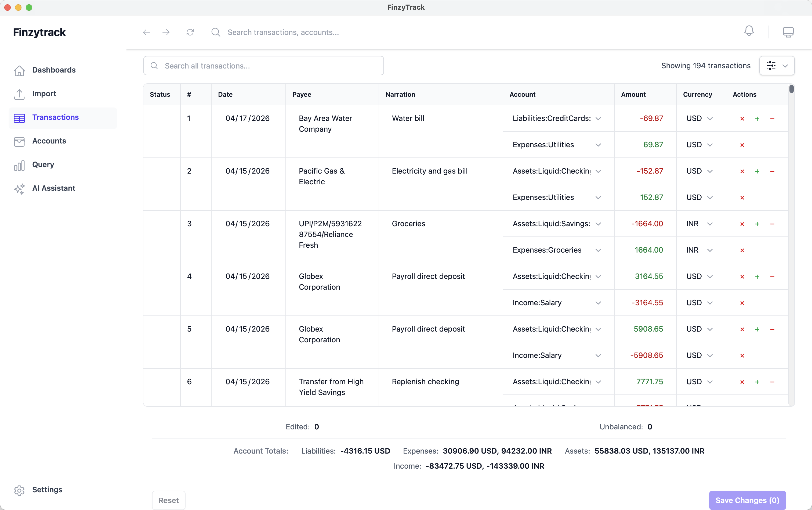The image size is (812, 510).
Task: Click the Water bill narration
Action: point(408,118)
